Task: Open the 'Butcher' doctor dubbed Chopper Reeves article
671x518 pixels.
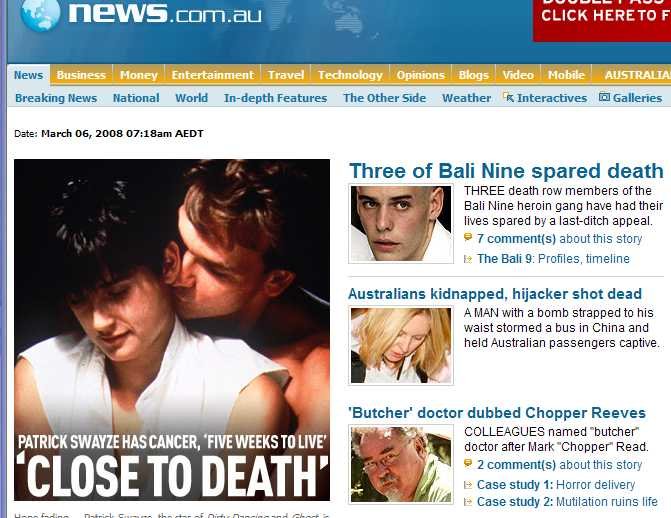Action: tap(497, 413)
